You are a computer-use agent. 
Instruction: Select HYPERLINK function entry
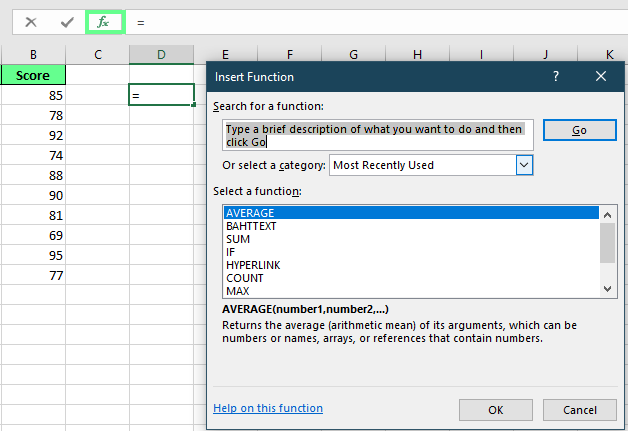tap(255, 265)
